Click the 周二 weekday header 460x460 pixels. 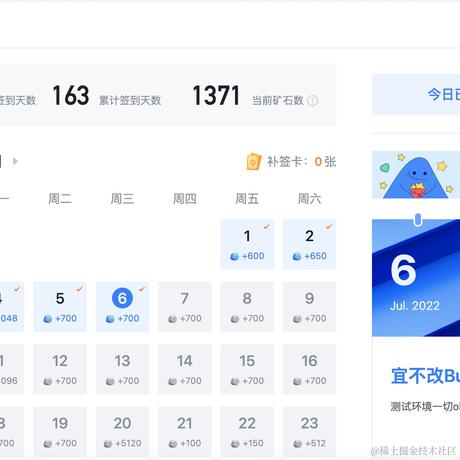click(60, 199)
